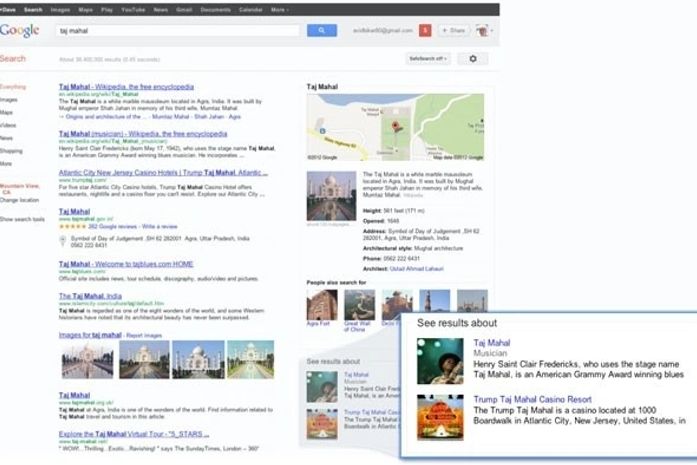Image resolution: width=697 pixels, height=465 pixels.
Task: Open Explore the Taj Mahal Virtual Tour result
Action: [134, 434]
